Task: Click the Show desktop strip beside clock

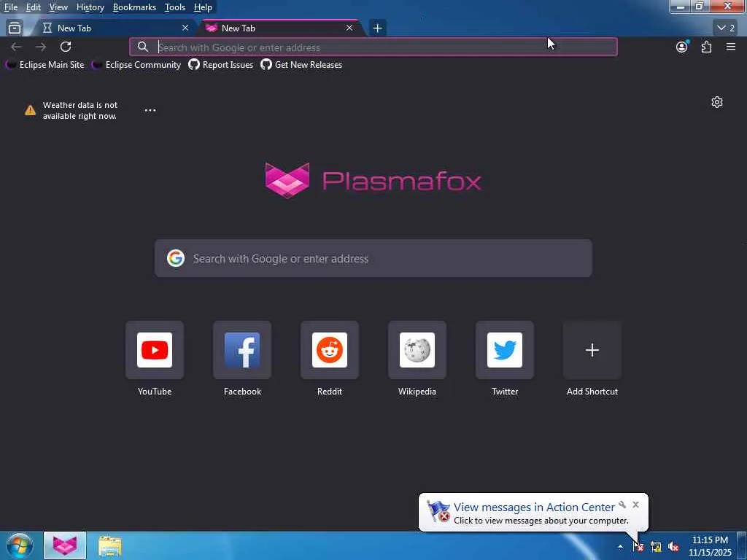Action: click(x=742, y=546)
